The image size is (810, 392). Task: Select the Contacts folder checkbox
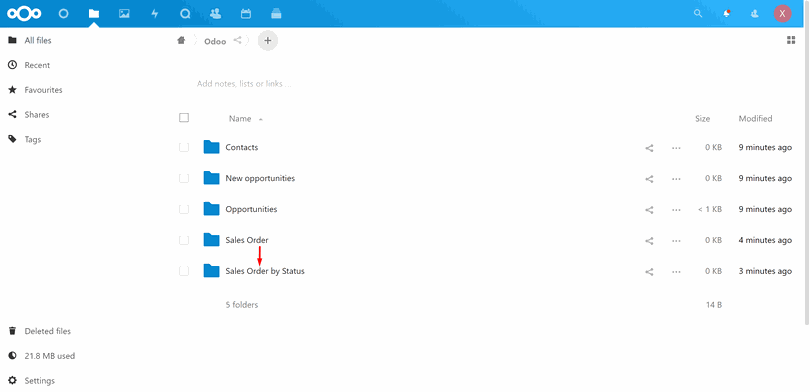pyautogui.click(x=184, y=148)
